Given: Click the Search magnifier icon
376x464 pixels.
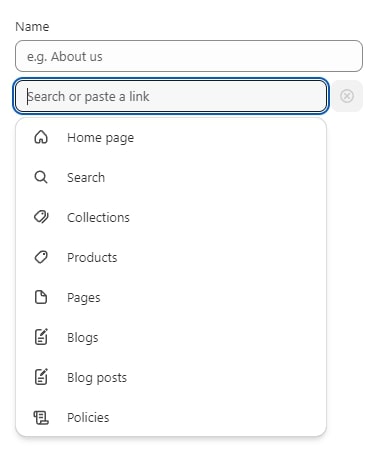Looking at the screenshot, I should click(x=41, y=177).
